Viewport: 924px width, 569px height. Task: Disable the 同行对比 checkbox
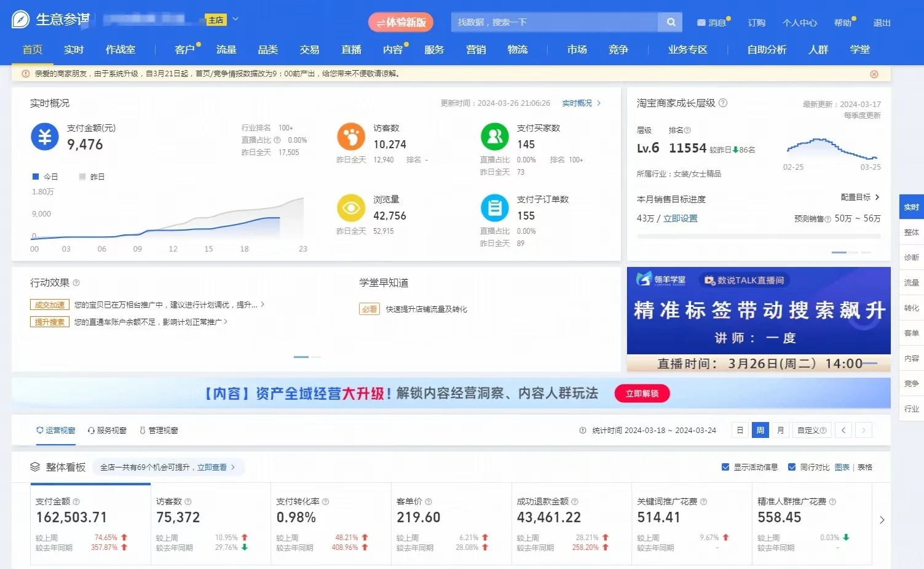point(793,466)
